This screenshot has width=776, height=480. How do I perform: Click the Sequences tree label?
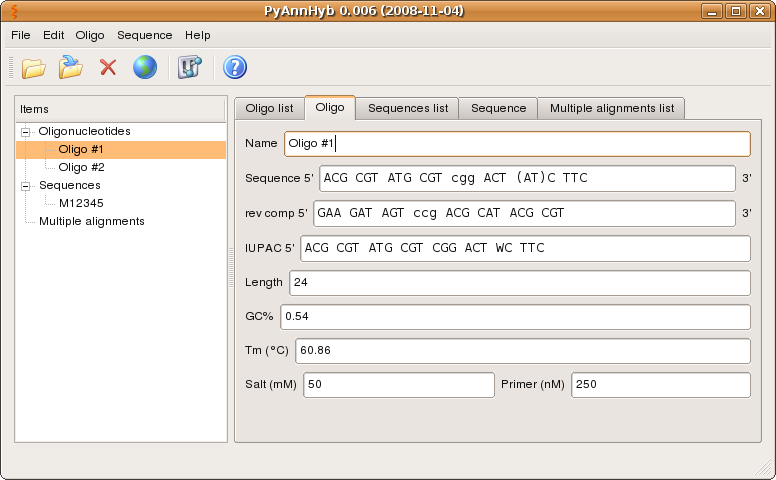(x=70, y=185)
